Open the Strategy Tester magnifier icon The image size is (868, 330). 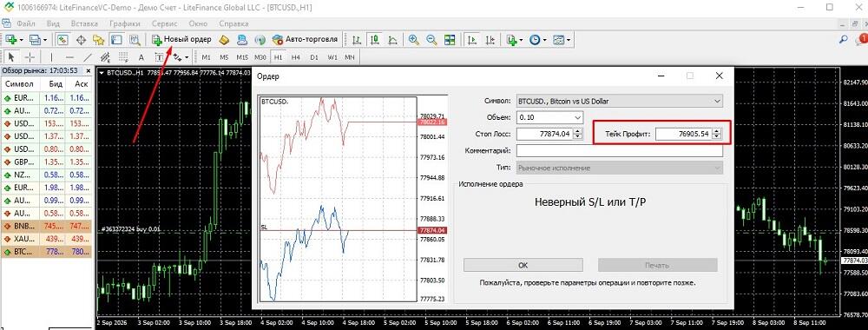pyautogui.click(x=135, y=40)
